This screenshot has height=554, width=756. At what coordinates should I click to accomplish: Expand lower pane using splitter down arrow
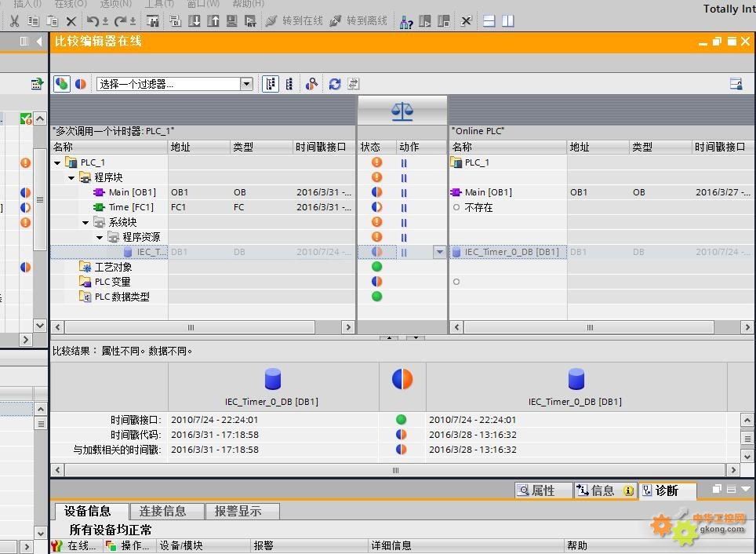click(x=416, y=337)
